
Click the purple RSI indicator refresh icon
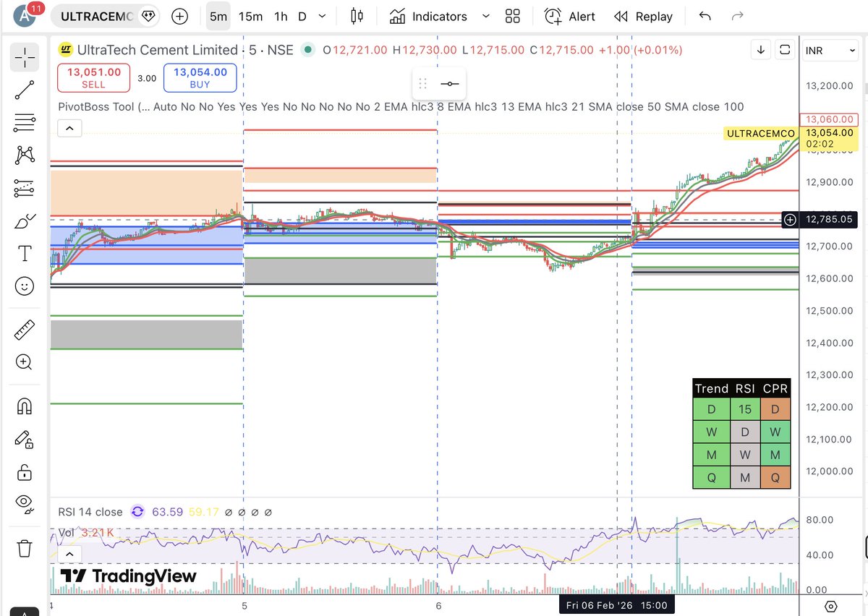tap(137, 512)
